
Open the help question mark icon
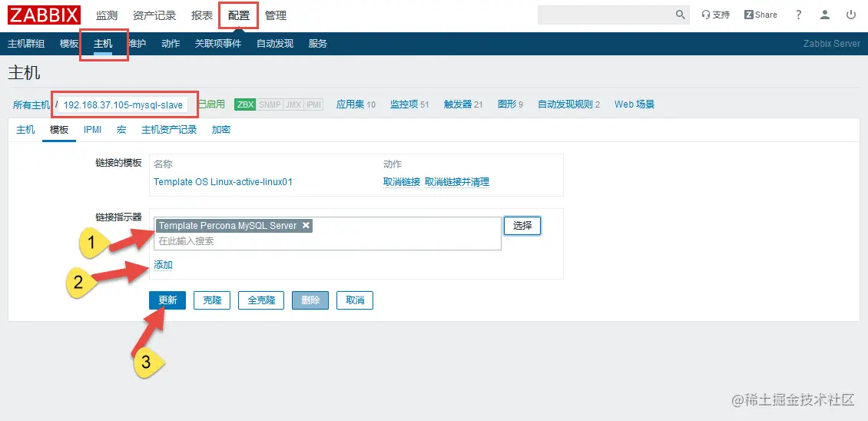(x=798, y=15)
